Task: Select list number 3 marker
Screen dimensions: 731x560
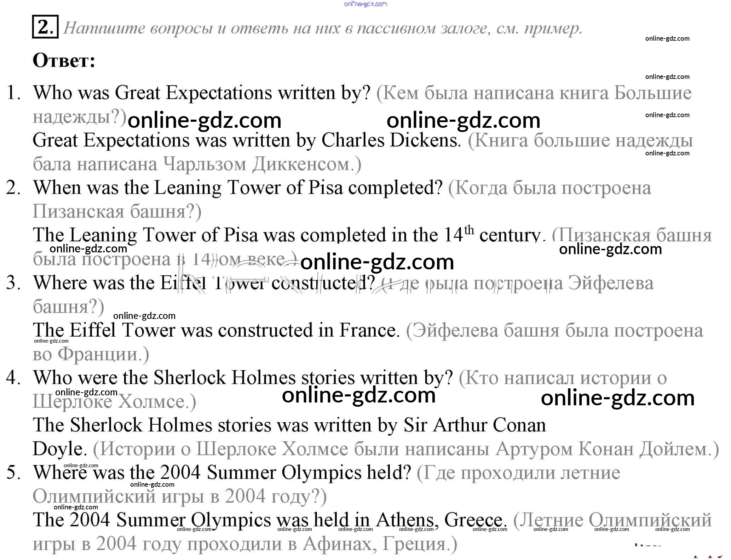Action: point(13,282)
